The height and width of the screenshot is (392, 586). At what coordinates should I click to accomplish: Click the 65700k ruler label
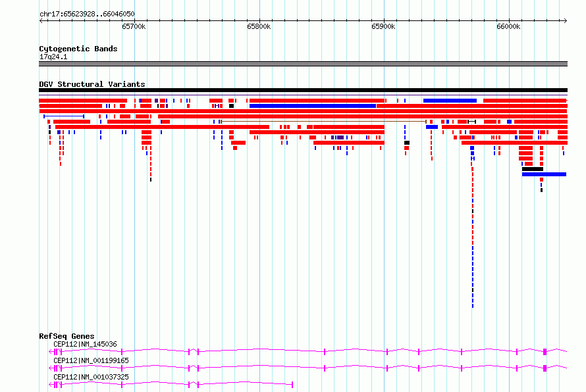coord(134,26)
